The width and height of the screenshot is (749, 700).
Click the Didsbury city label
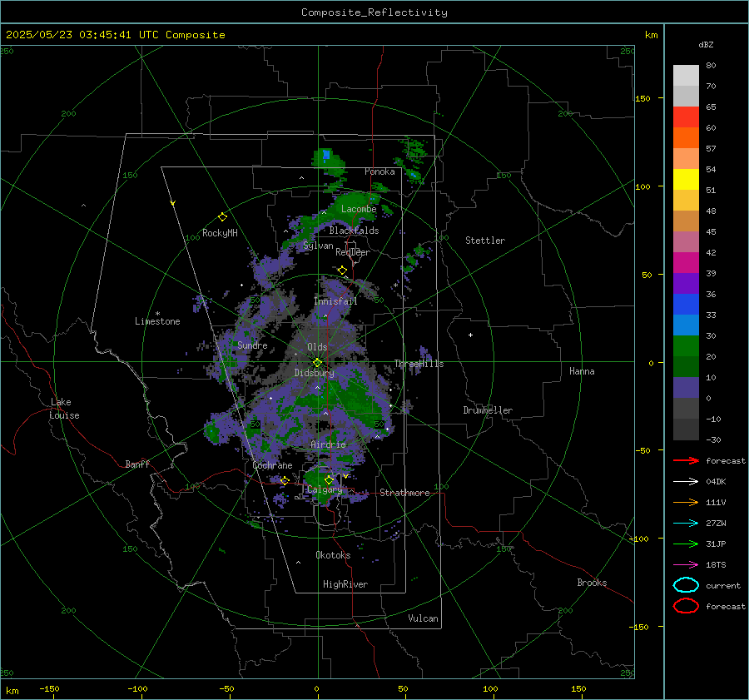pyautogui.click(x=314, y=373)
